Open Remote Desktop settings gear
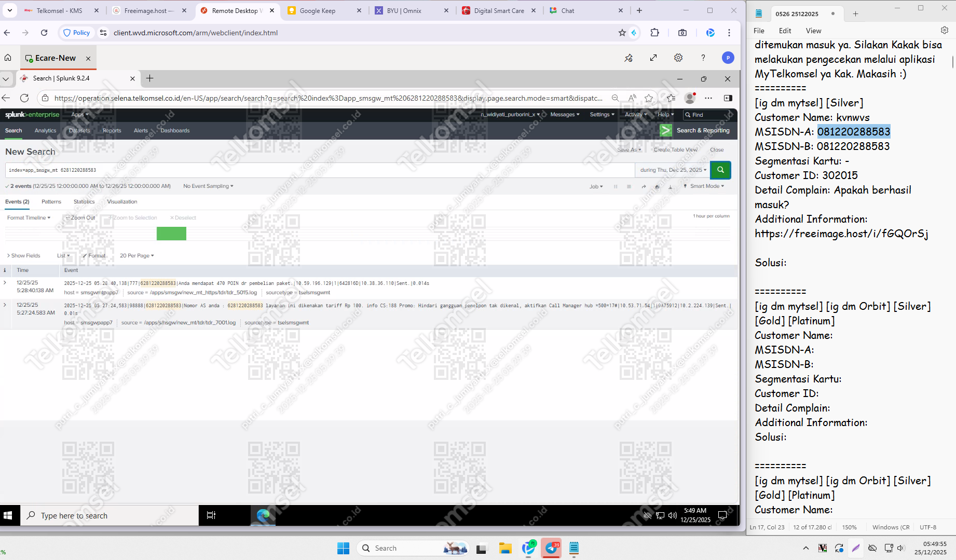 tap(678, 58)
